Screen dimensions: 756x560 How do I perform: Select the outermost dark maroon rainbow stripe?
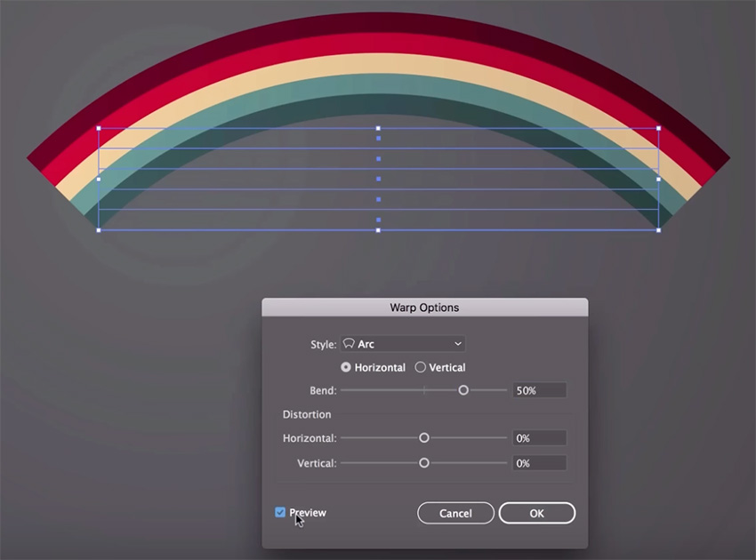tap(378, 21)
